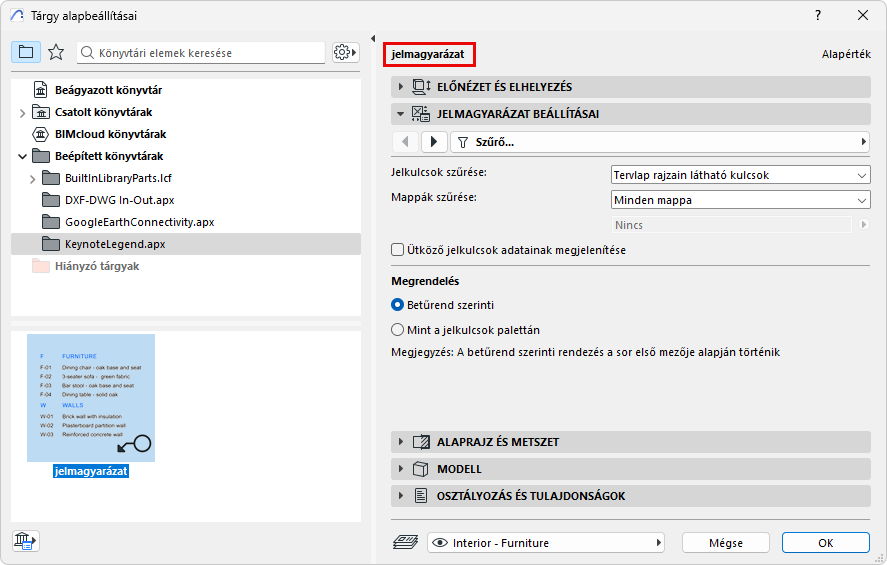Go to previous settings page arrow

coord(404,143)
